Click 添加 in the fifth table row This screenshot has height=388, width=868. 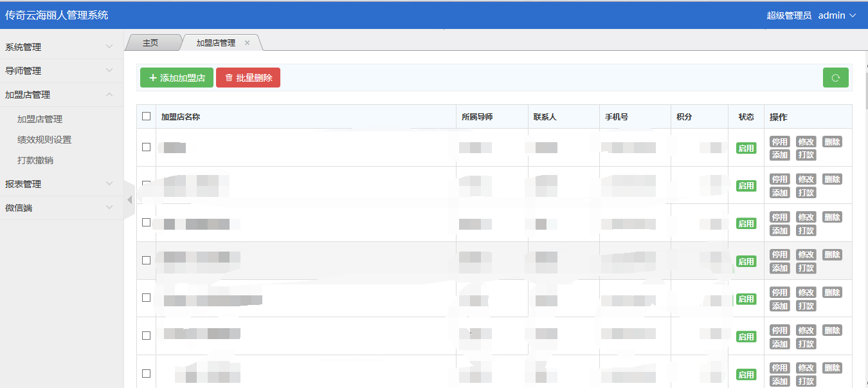[x=779, y=306]
